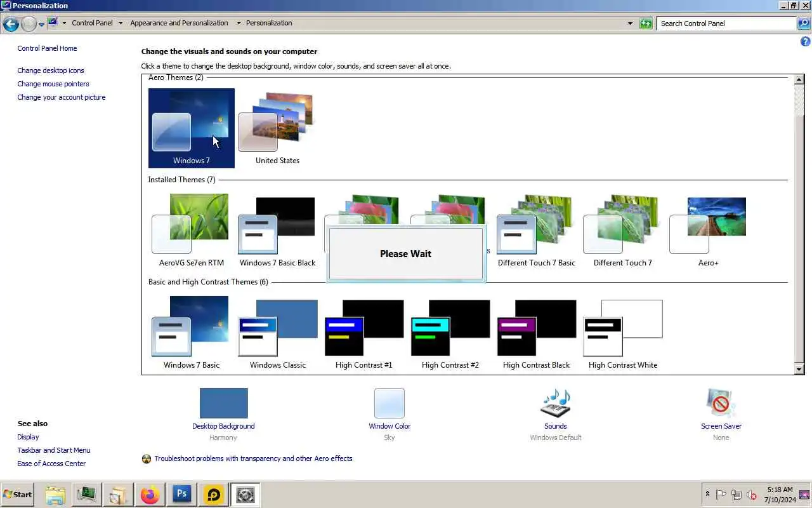Image resolution: width=812 pixels, height=508 pixels.
Task: Open Troubleshoot transparency and Aero effects link
Action: 253,458
